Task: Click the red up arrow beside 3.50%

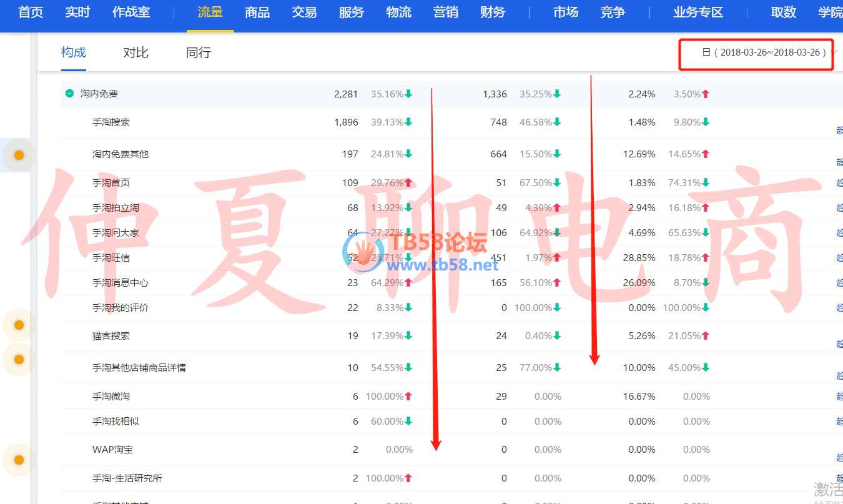Action: [x=706, y=94]
